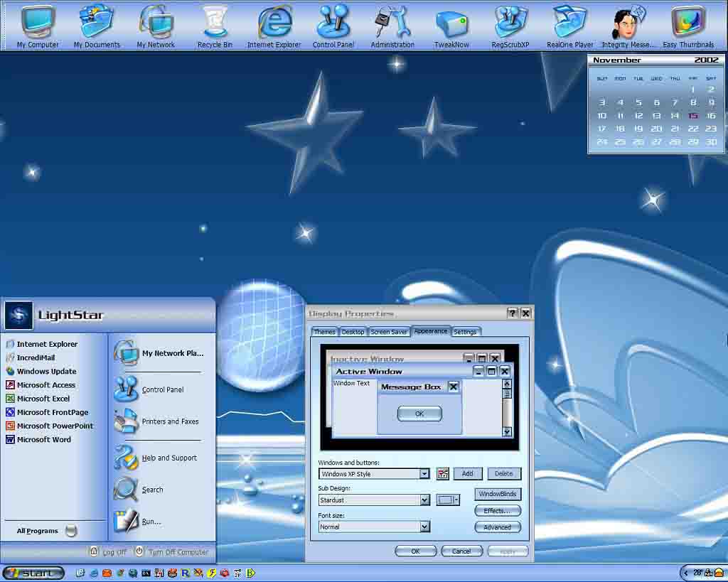Select date 30 in the November calendar
Viewport: 728px width, 582px height.
click(x=711, y=142)
